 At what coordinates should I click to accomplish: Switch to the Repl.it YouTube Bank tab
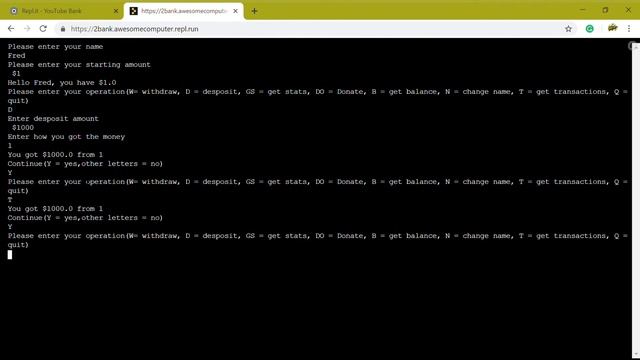[61, 11]
